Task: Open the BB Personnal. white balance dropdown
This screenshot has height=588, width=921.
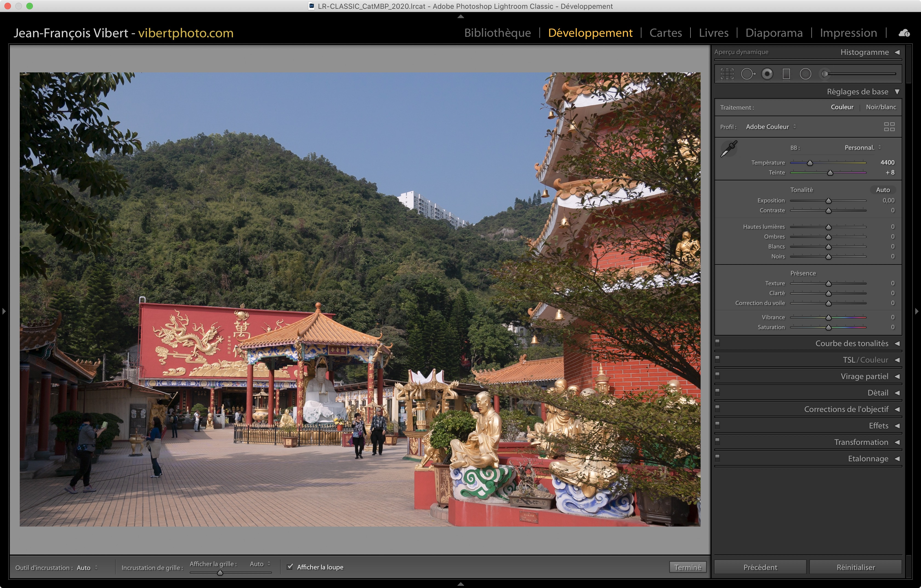Action: pyautogui.click(x=862, y=148)
